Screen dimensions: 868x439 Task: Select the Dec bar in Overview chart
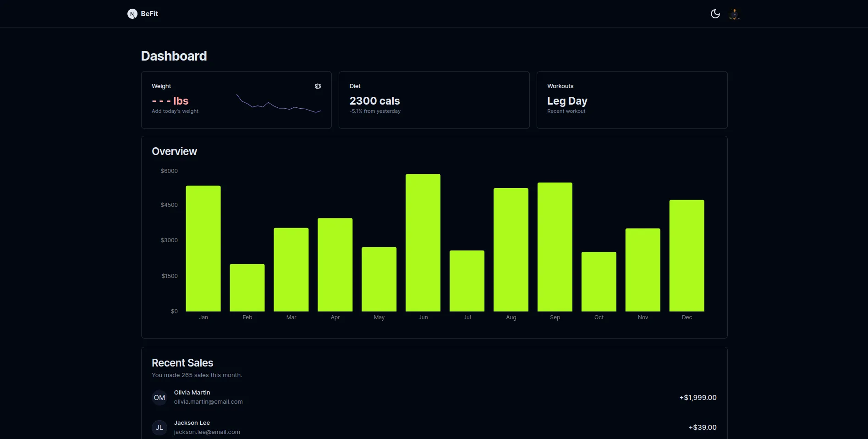coord(687,256)
